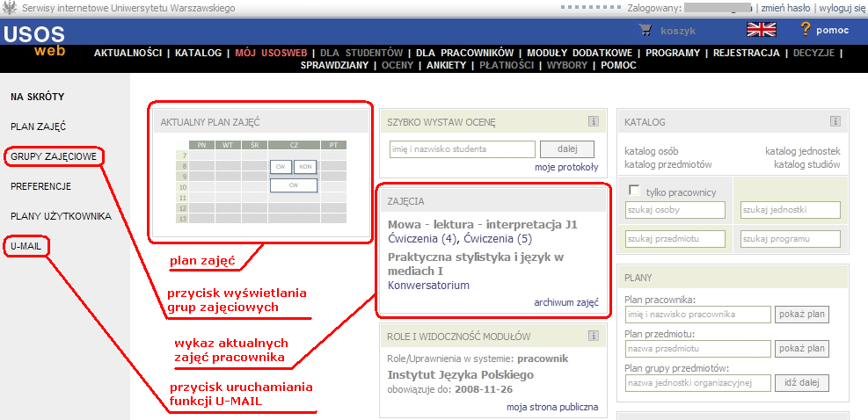Click the USOS web logo
The image size is (868, 420).
point(34,41)
